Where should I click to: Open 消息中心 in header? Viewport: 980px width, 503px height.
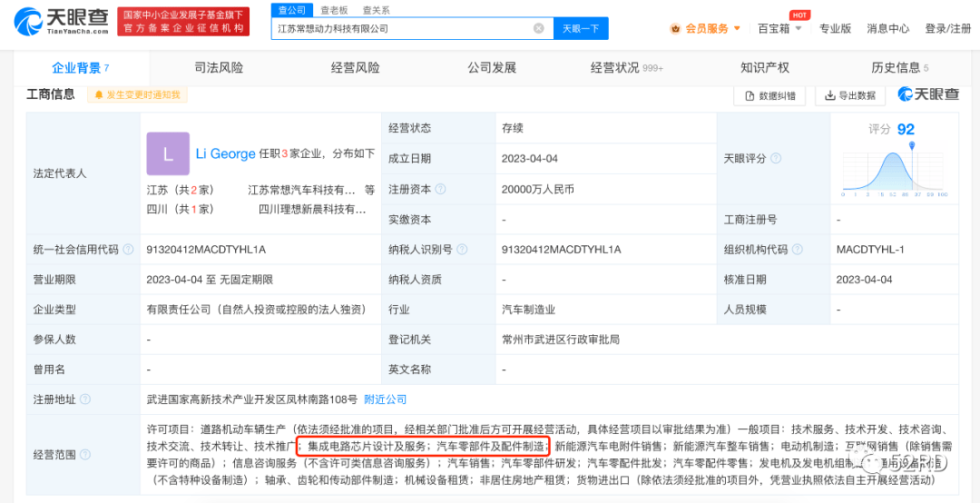coord(887,28)
